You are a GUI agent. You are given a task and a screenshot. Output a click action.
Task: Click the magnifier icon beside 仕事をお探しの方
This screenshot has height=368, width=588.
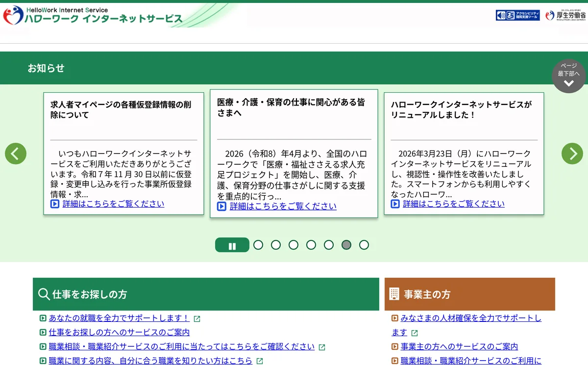point(44,294)
